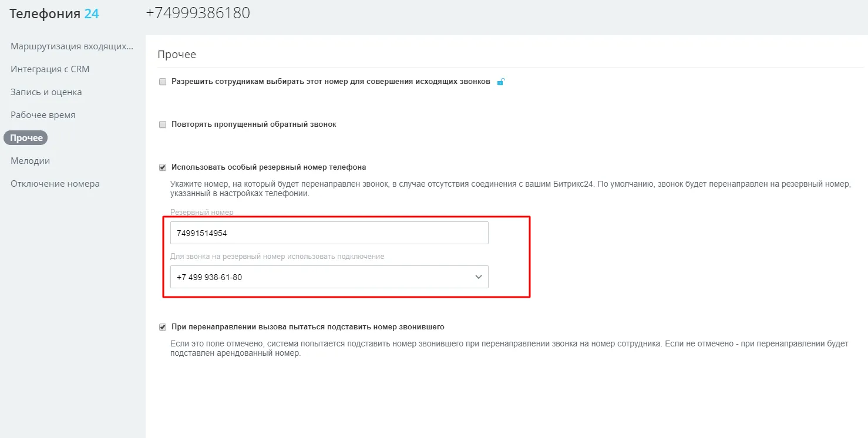This screenshot has height=438, width=868.
Task: Open Маршрутизация входящих menu item
Action: [72, 46]
